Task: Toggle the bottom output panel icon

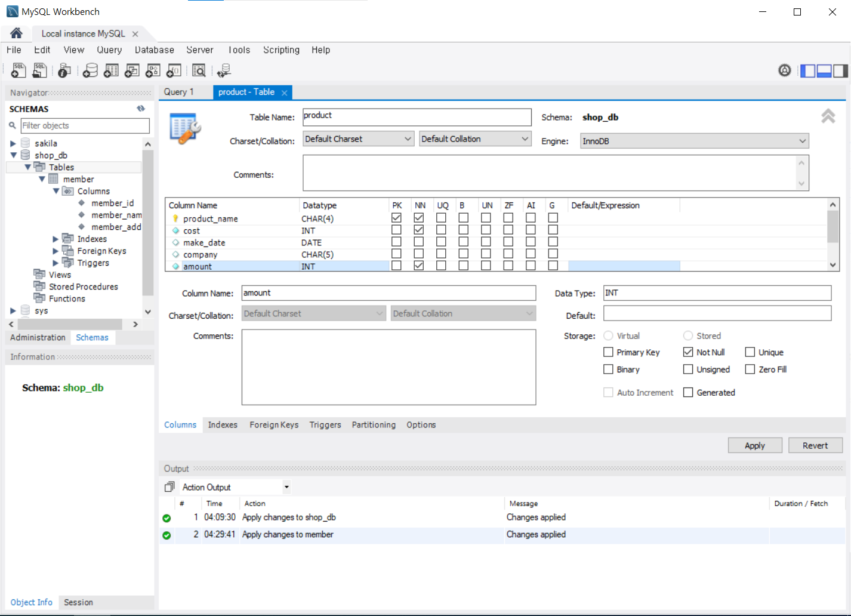Action: click(x=824, y=71)
